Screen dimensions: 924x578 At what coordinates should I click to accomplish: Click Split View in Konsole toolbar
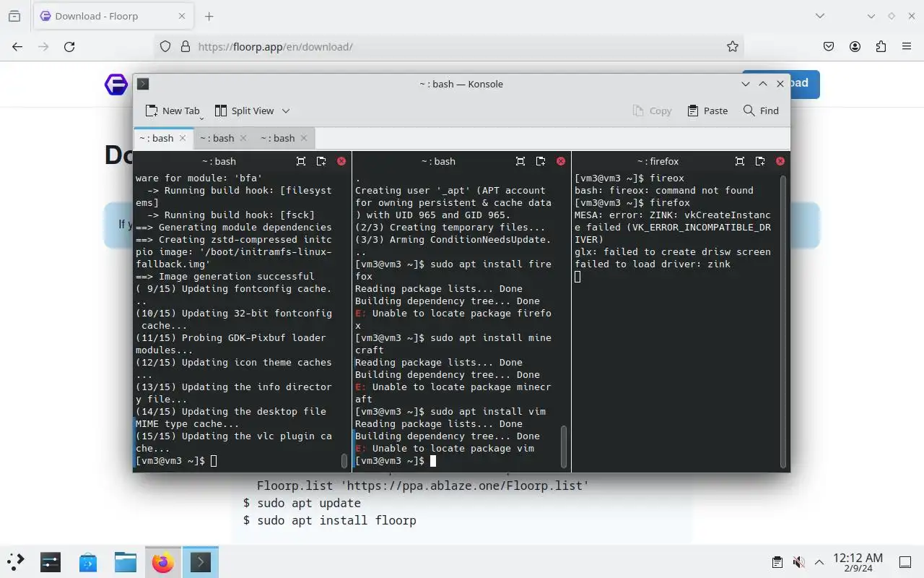click(244, 111)
